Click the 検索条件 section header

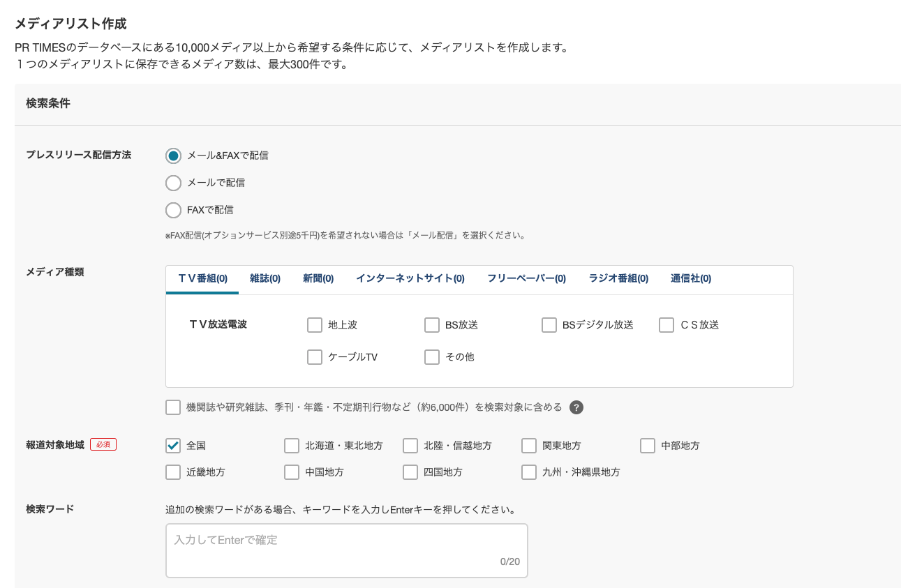pyautogui.click(x=48, y=103)
